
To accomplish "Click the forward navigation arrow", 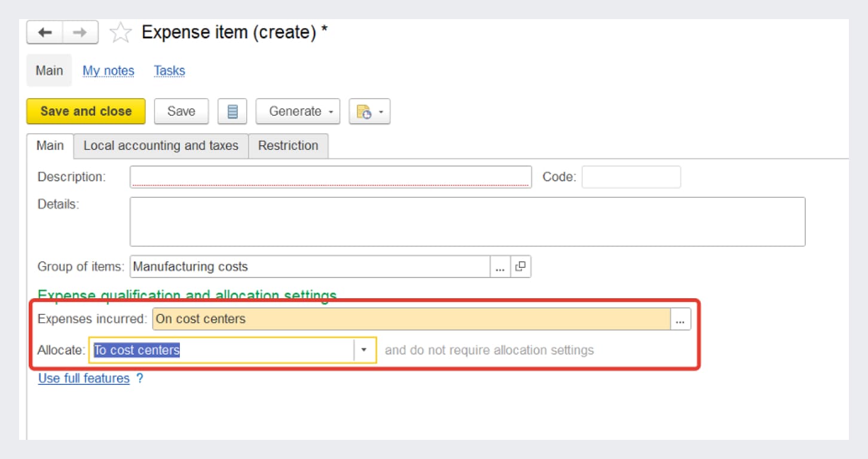I will tap(80, 33).
